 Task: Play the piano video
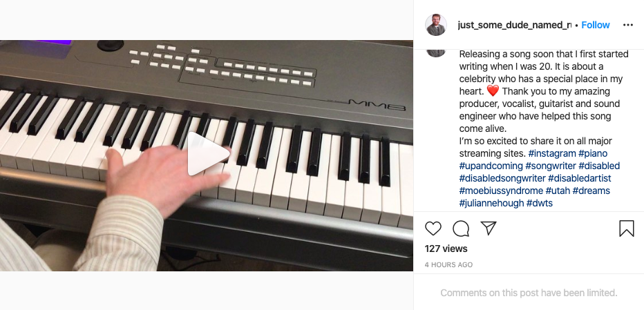point(208,153)
